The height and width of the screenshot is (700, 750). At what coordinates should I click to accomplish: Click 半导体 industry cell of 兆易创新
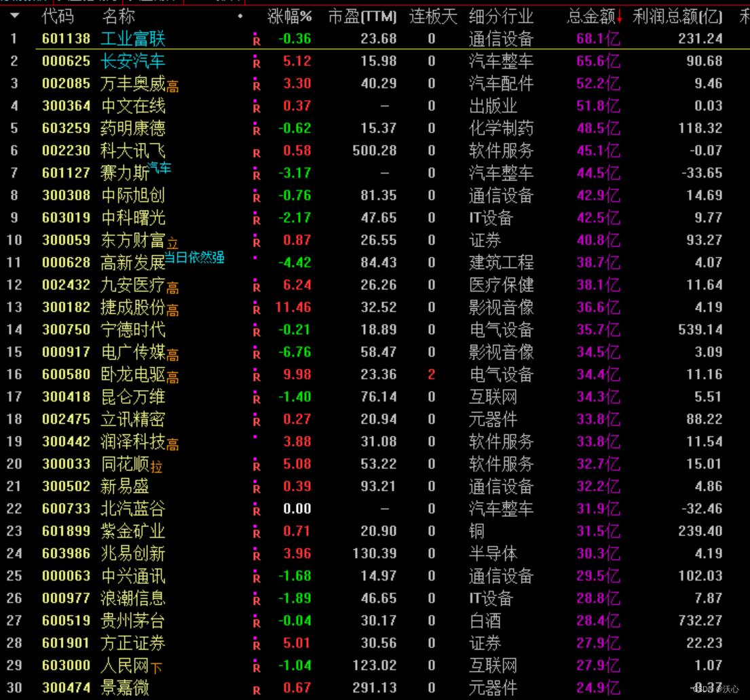(x=493, y=553)
